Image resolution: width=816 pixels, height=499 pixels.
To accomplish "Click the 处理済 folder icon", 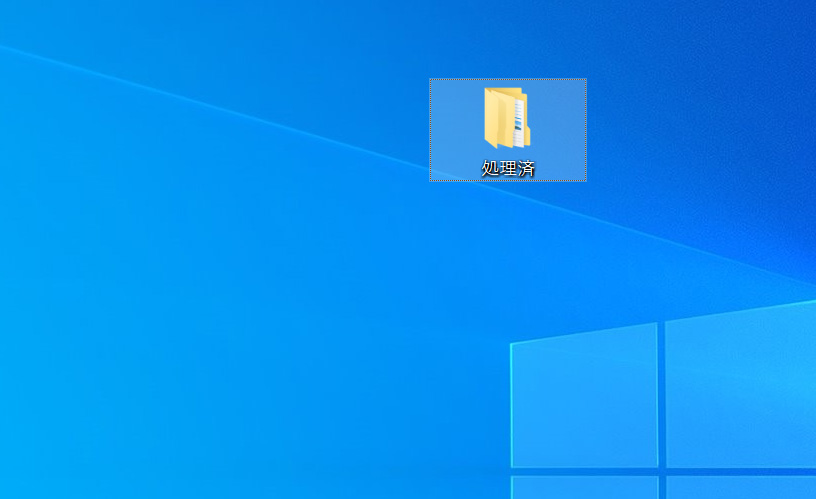I will [507, 118].
